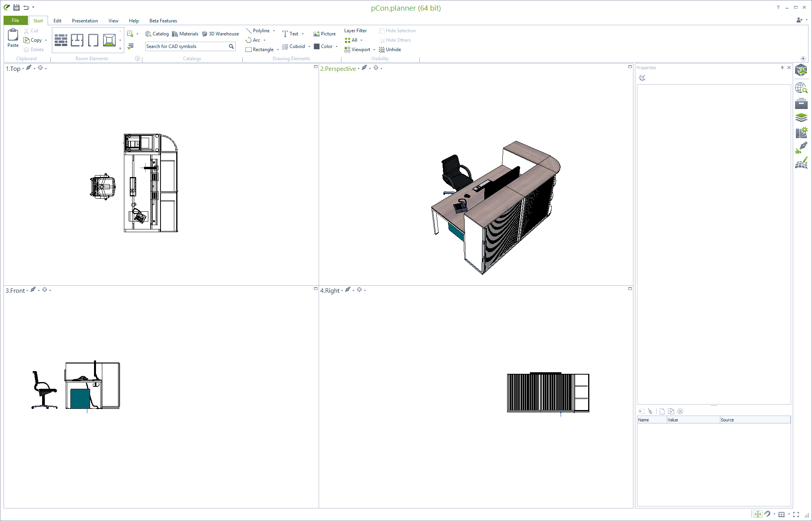Pin the Properties panel
This screenshot has height=521, width=812.
tap(782, 68)
